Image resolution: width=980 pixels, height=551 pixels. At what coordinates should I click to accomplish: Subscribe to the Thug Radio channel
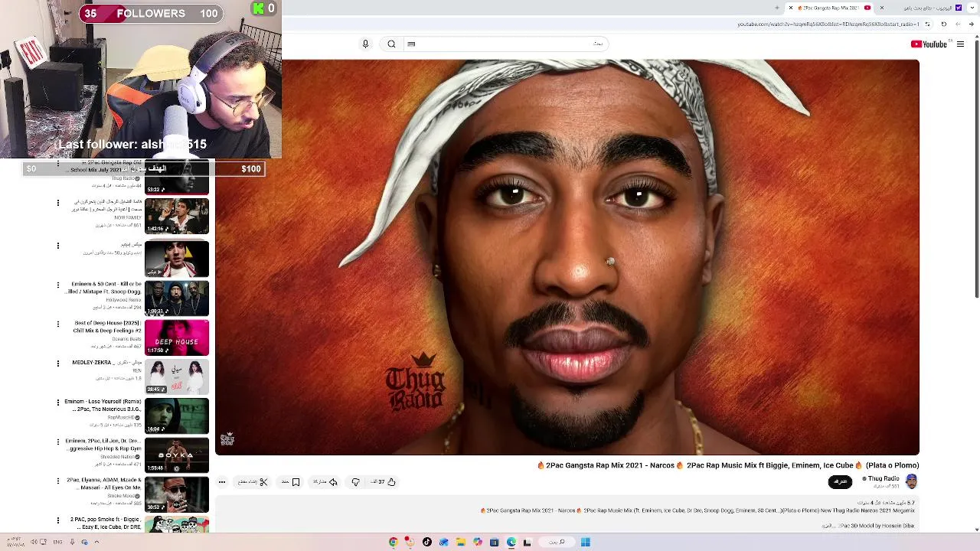pyautogui.click(x=840, y=481)
